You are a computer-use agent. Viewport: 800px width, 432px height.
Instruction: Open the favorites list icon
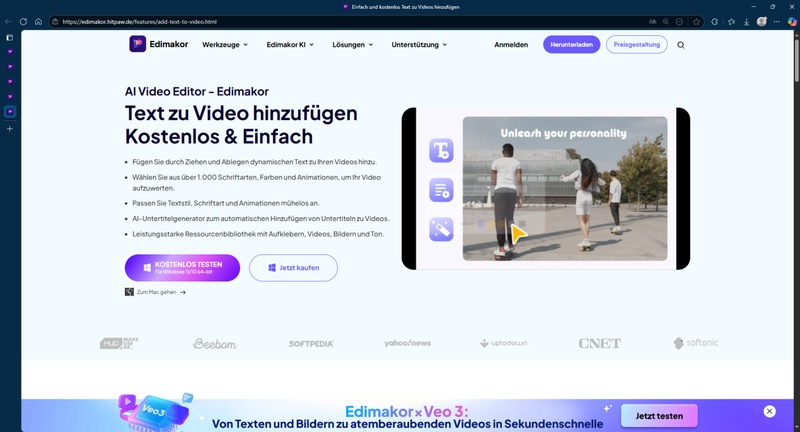click(x=731, y=21)
